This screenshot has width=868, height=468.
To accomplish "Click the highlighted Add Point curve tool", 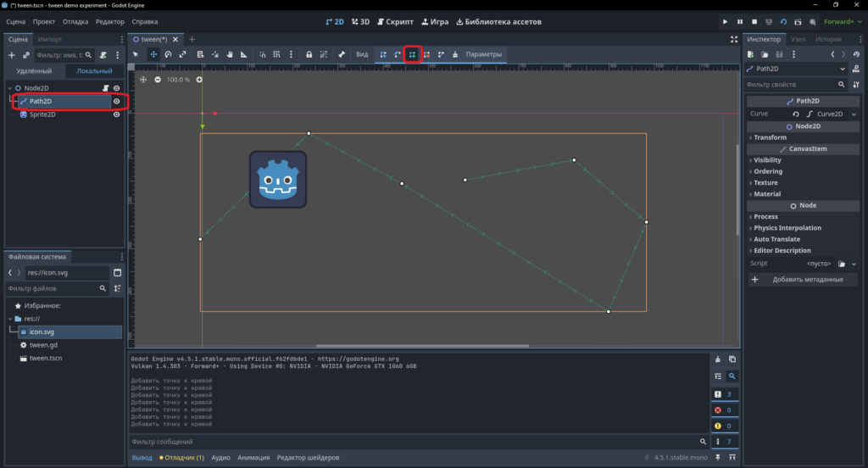I will coord(413,54).
